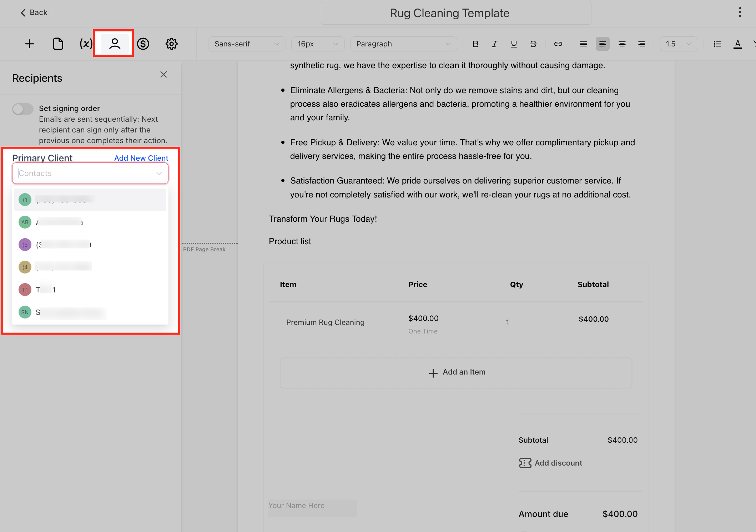Open the dollar-sign pricing icon

pos(143,44)
